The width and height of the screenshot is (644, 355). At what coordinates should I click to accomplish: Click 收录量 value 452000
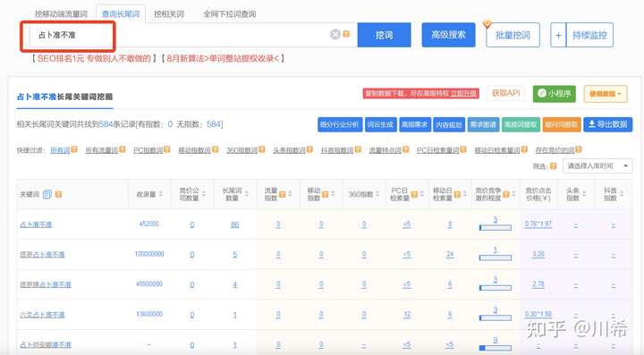point(149,224)
